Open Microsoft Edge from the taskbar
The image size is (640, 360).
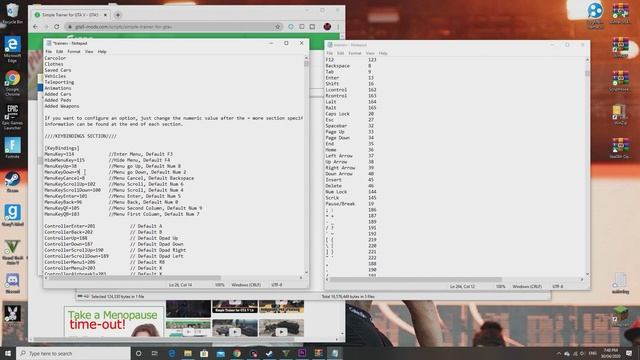pyautogui.click(x=171, y=353)
